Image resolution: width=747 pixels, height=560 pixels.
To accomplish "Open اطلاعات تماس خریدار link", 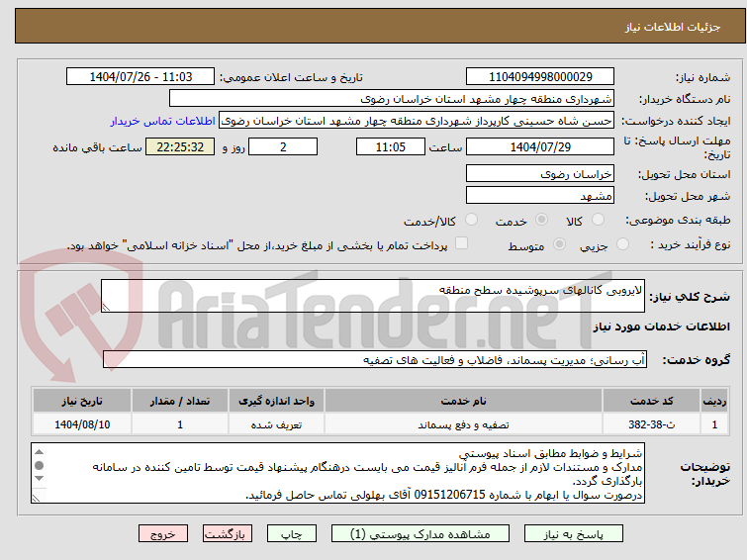I will [x=163, y=121].
